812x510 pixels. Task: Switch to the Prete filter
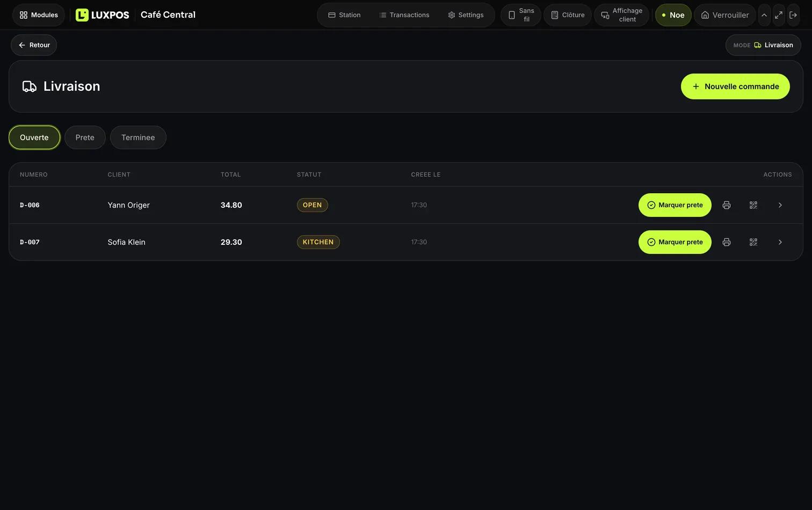[x=85, y=137]
